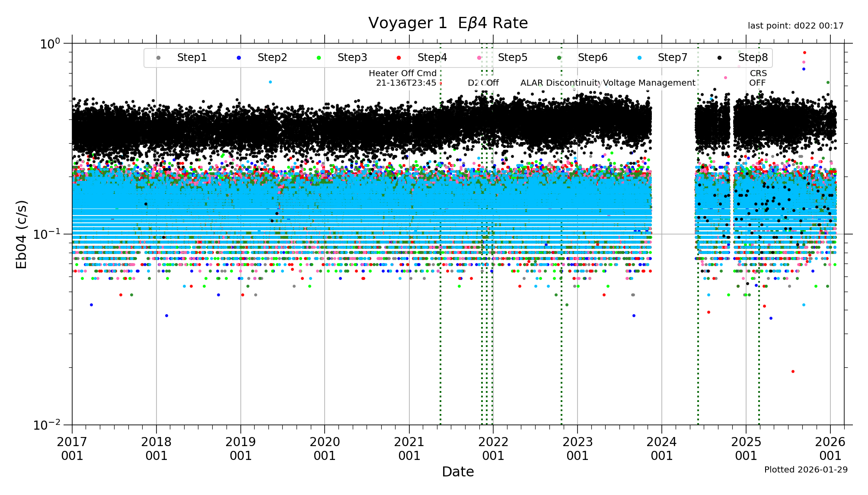The height and width of the screenshot is (495, 868).
Task: Click the 2017 001 x-axis tick label
Action: 72,449
